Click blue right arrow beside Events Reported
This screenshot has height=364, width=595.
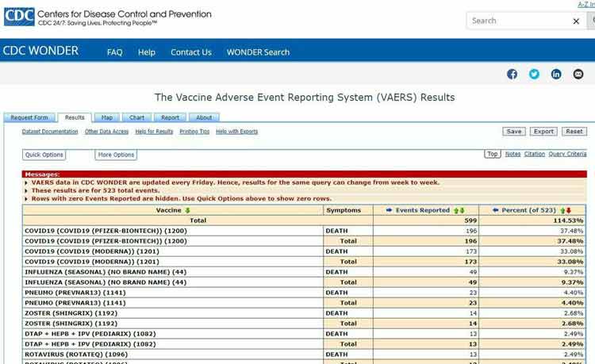[389, 210]
